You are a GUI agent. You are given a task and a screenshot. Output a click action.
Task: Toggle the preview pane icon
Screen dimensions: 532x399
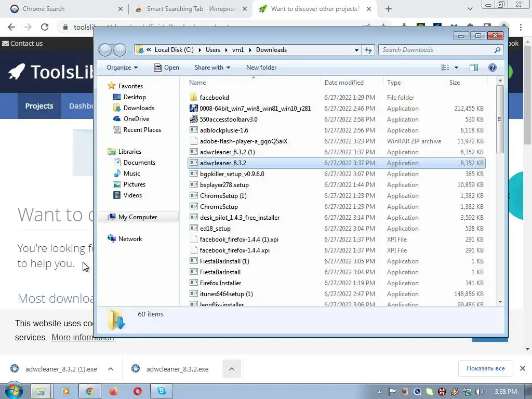474,68
